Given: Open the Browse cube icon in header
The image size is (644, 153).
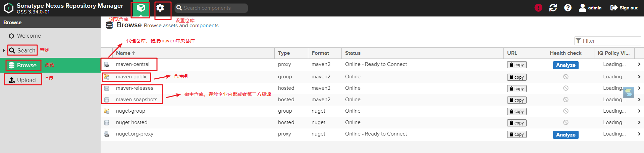Looking at the screenshot, I should 141,8.
